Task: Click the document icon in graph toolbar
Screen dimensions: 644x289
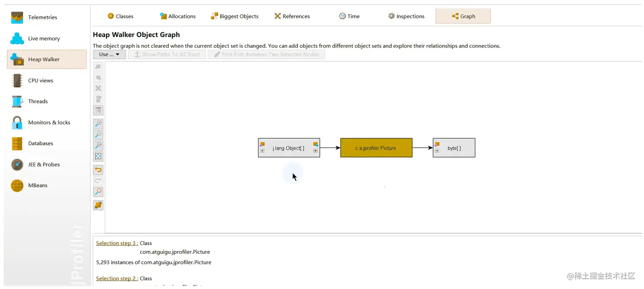Action: [x=98, y=111]
